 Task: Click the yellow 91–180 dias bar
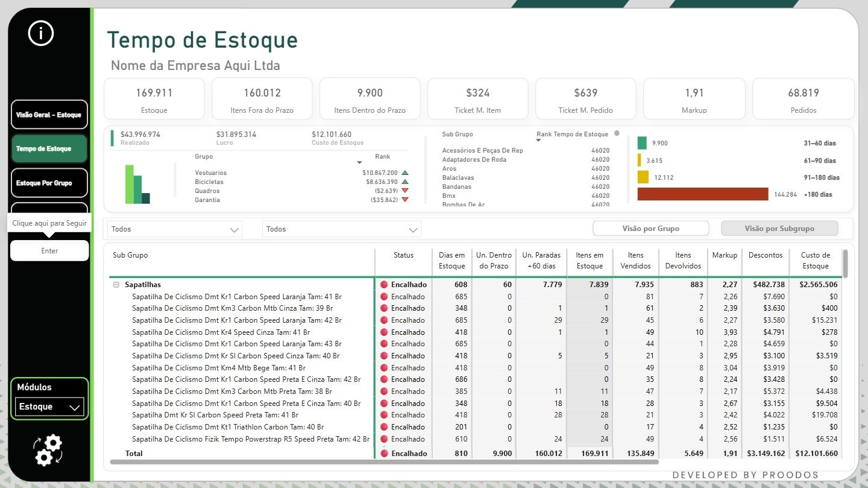(x=643, y=177)
